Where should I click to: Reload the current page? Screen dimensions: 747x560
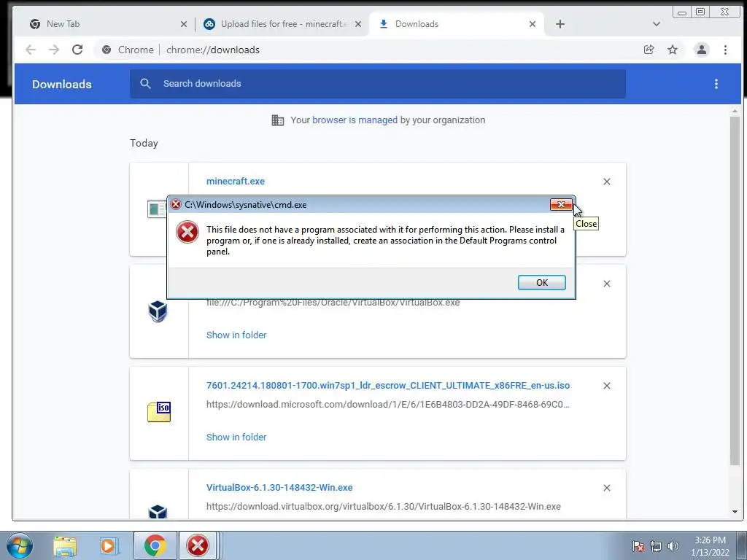pos(77,50)
